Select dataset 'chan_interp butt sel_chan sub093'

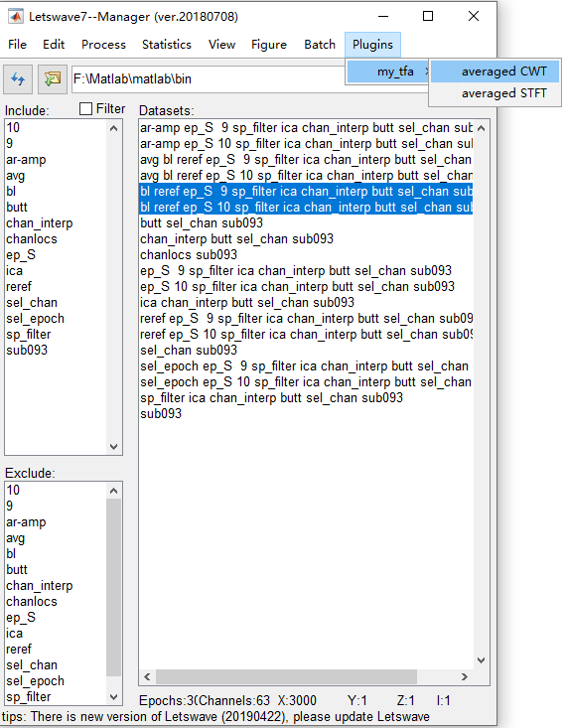click(x=306, y=239)
